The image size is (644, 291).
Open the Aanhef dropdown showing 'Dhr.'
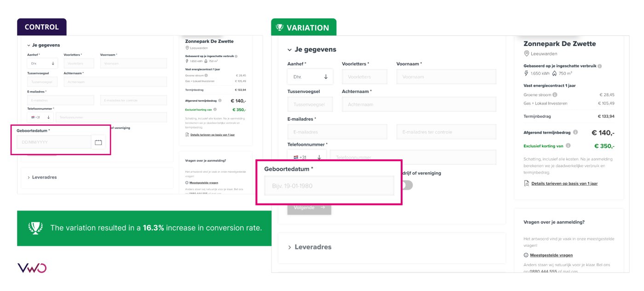coord(310,76)
